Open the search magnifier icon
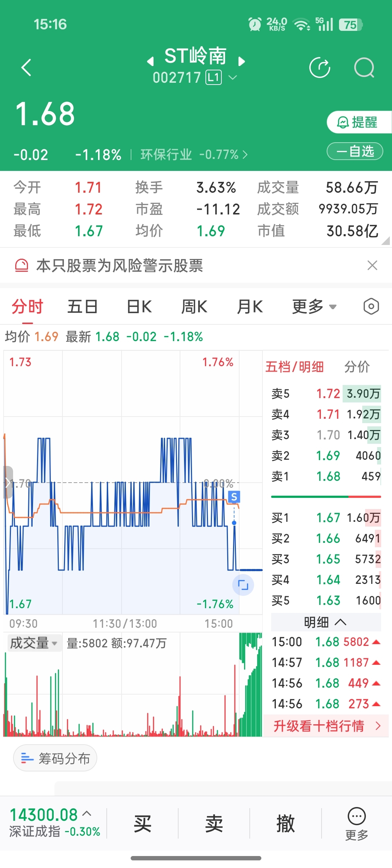This screenshot has width=392, height=868. [364, 67]
